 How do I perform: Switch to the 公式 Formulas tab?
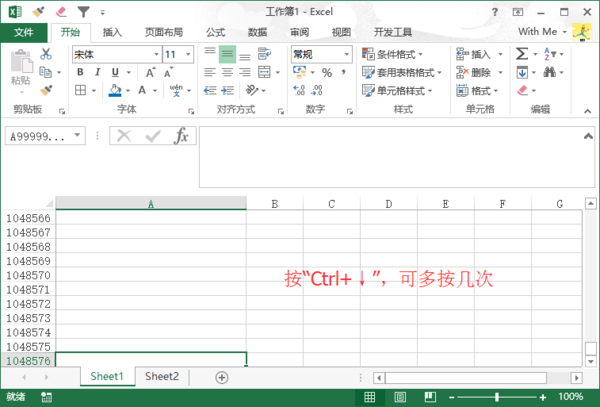click(x=215, y=33)
